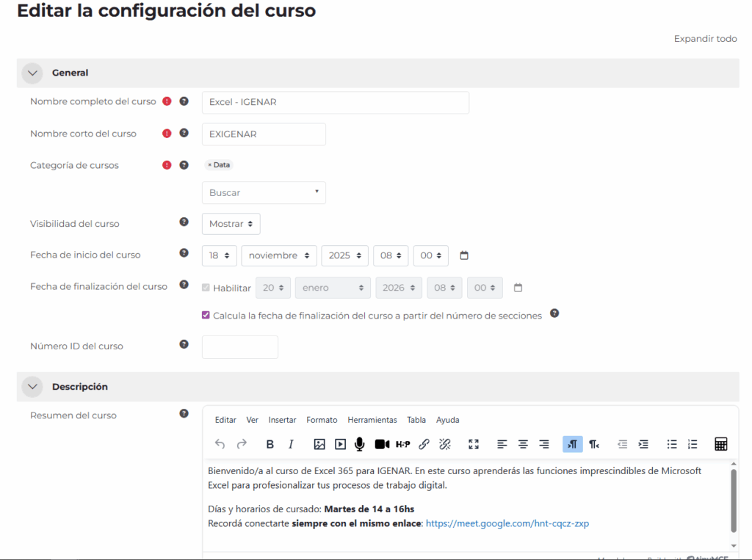752x560 pixels.
Task: Click the microphone record audio icon
Action: click(360, 444)
